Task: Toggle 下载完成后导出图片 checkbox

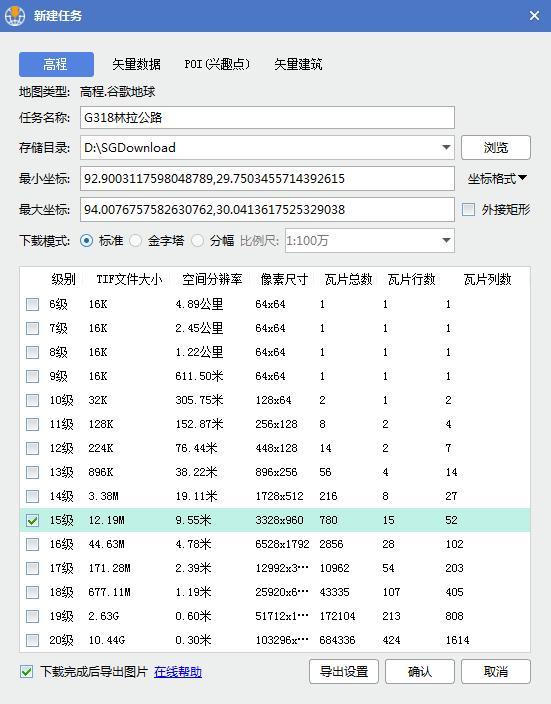Action: coord(26,672)
